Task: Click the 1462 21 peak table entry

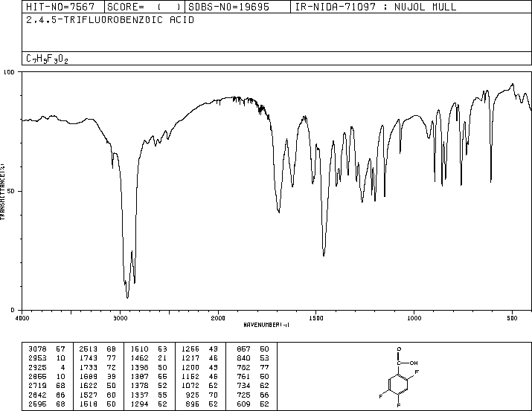Action: [149, 358]
